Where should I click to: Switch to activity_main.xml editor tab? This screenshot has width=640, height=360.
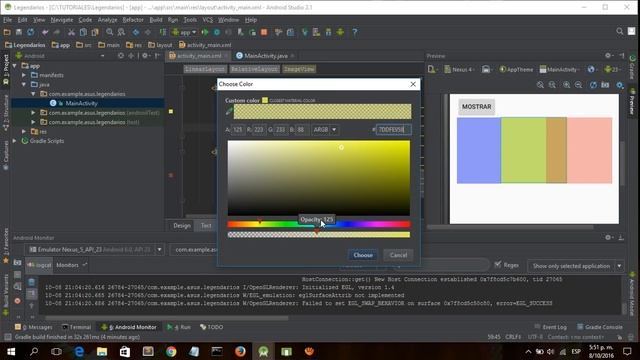pos(199,56)
